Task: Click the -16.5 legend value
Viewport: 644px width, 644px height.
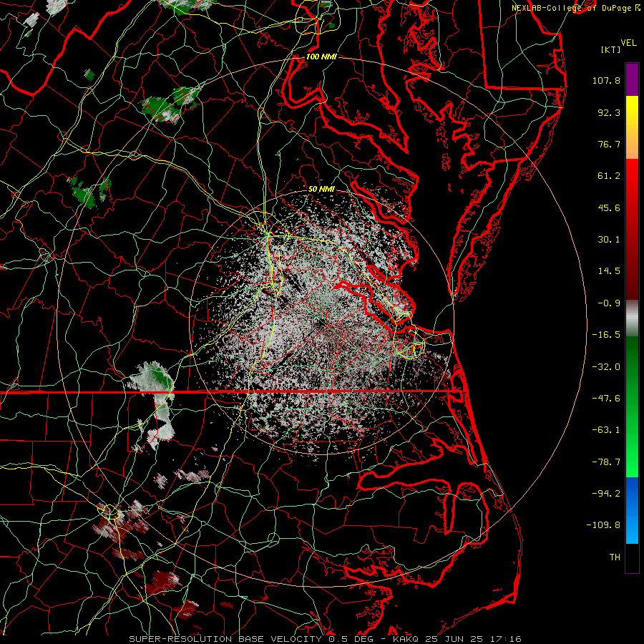Action: pyautogui.click(x=606, y=335)
